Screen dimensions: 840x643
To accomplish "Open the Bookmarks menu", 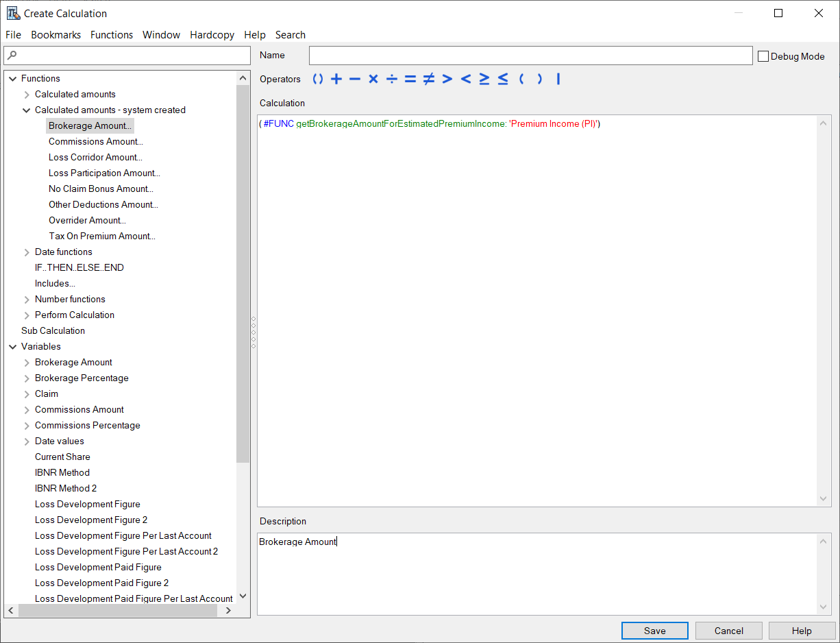I will pos(55,35).
